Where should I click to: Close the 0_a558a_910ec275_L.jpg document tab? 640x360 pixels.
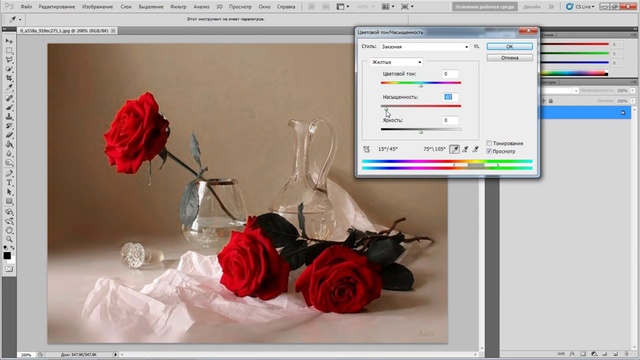tap(113, 31)
